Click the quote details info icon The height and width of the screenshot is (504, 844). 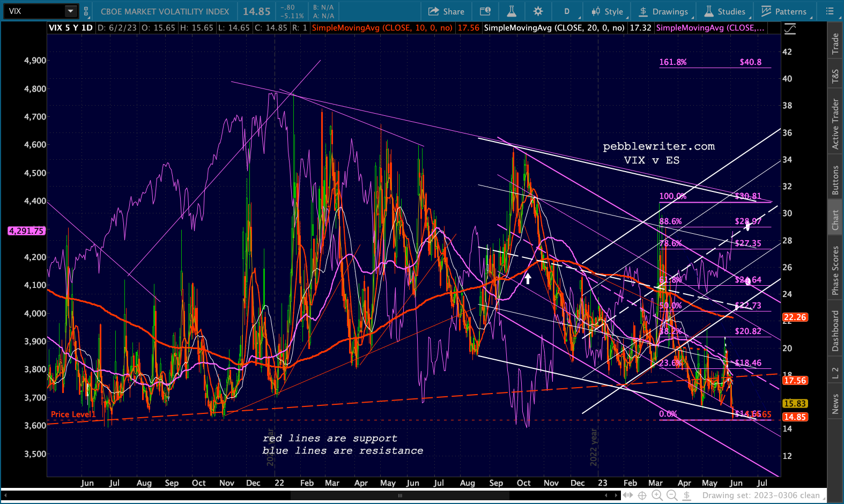[485, 11]
